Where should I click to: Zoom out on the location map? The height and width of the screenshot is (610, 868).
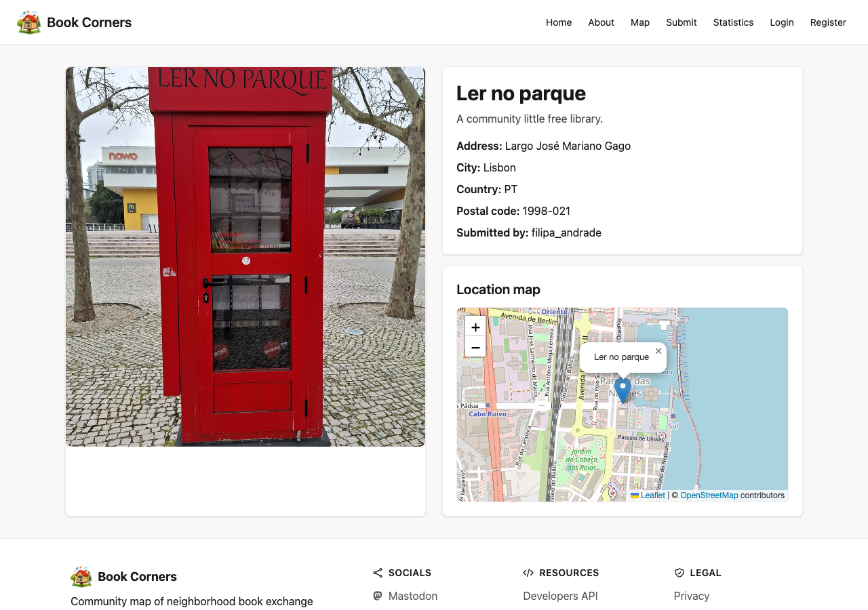[475, 348]
